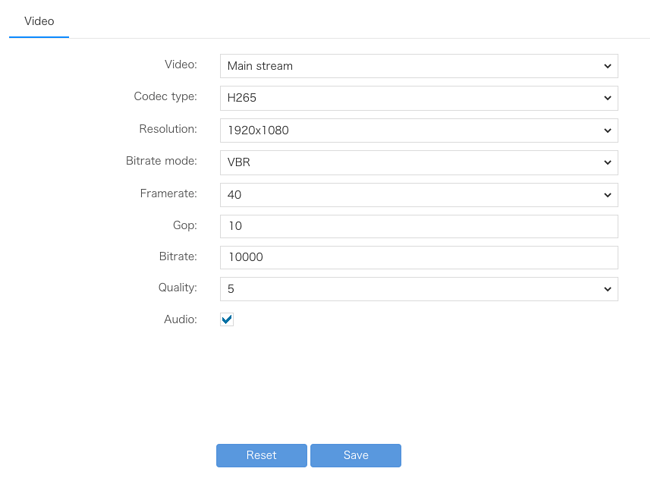This screenshot has width=650, height=500.
Task: Click inside the Gop input field
Action: coord(418,226)
